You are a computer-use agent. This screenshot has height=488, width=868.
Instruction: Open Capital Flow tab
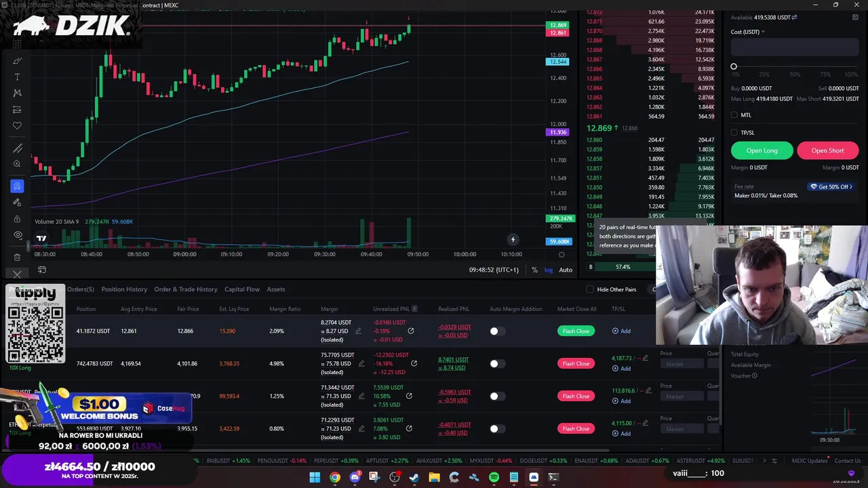pyautogui.click(x=242, y=289)
